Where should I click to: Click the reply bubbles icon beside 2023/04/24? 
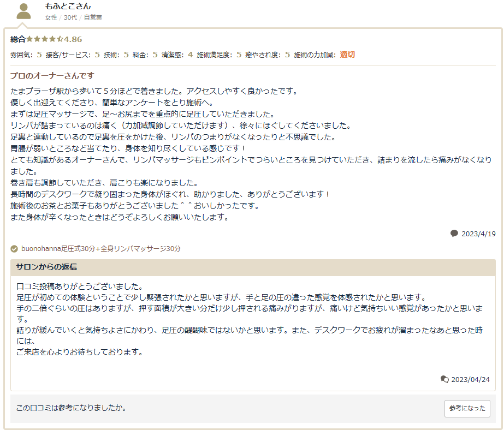(444, 380)
